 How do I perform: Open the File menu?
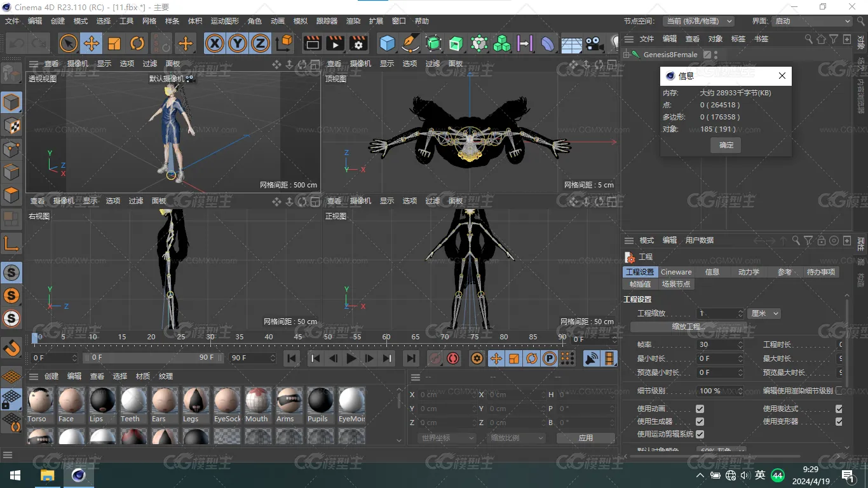pos(12,21)
